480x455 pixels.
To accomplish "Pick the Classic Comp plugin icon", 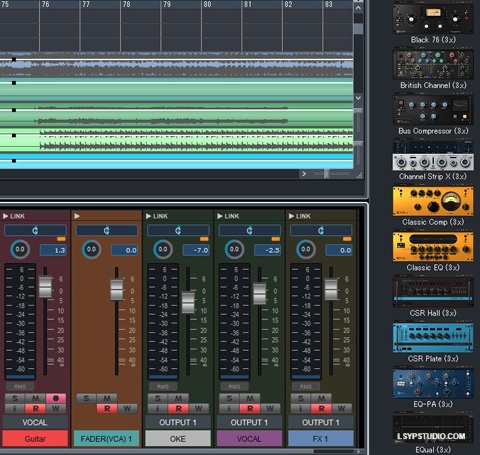I will click(x=433, y=201).
